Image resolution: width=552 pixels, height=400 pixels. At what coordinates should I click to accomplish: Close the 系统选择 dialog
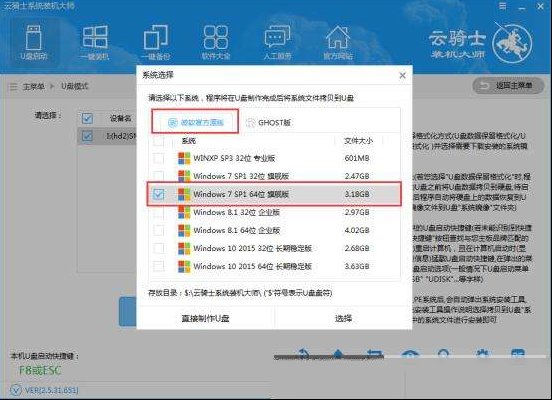403,75
